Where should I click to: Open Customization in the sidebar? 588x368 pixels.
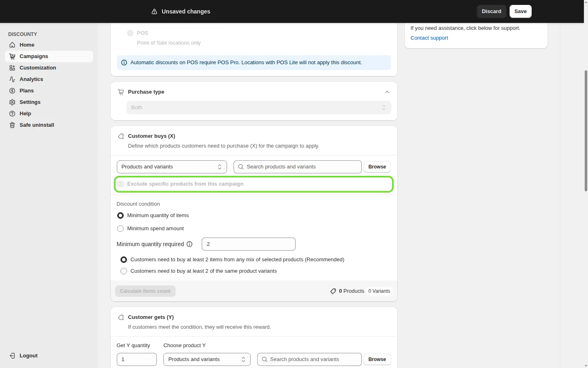click(49, 68)
